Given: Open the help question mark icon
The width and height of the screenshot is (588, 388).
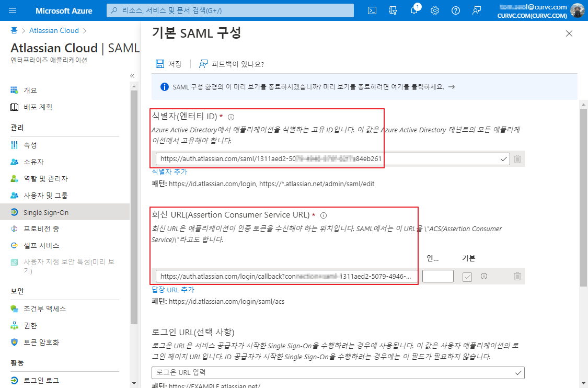Looking at the screenshot, I should click(x=456, y=10).
